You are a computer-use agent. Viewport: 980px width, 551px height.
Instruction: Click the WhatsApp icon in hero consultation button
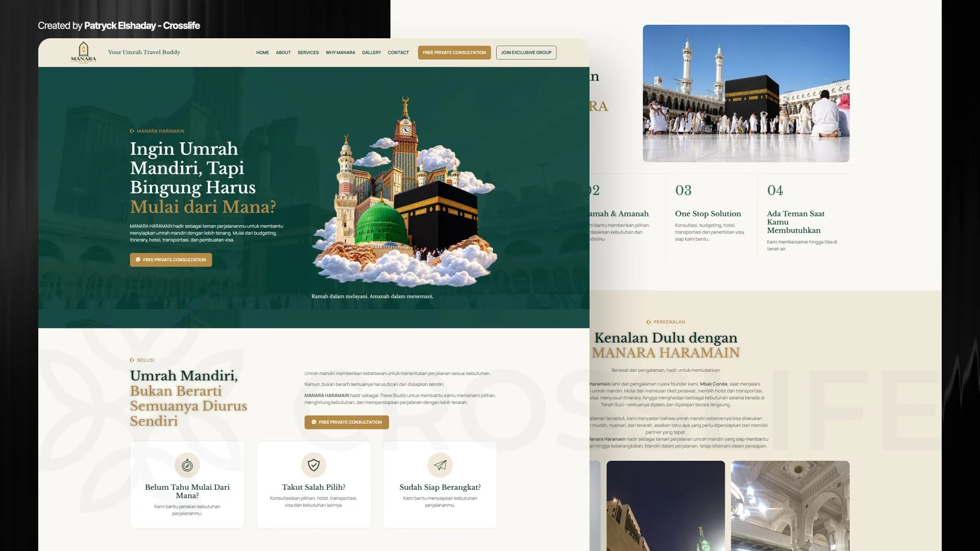(138, 260)
